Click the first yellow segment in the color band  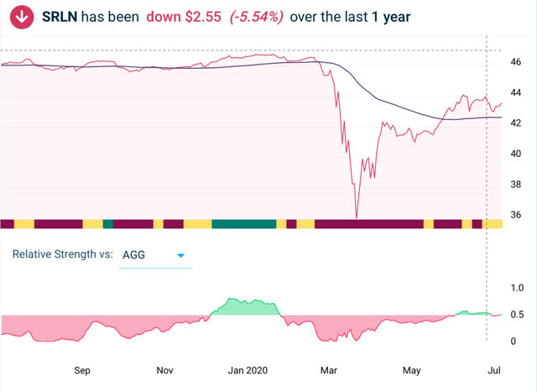tap(24, 224)
